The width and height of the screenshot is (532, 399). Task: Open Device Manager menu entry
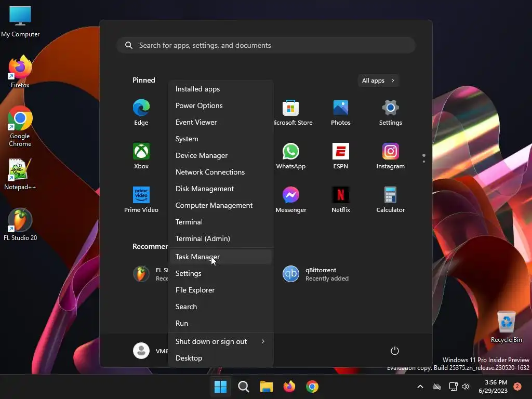click(x=221, y=155)
